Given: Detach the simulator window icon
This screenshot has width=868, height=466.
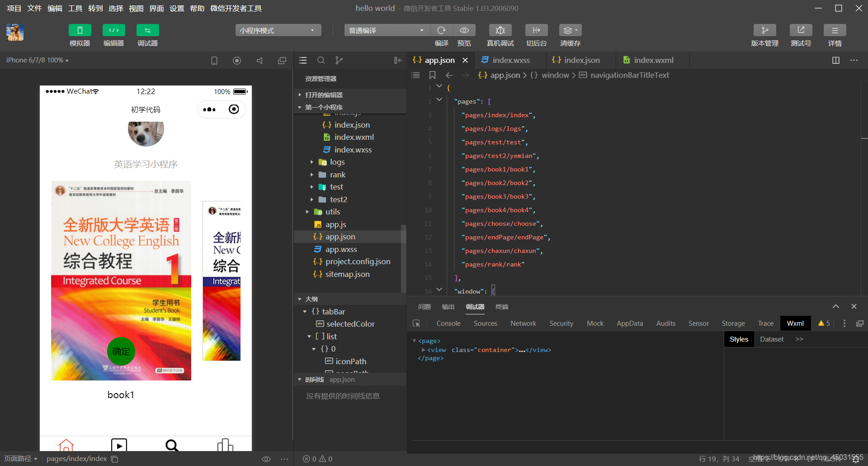Looking at the screenshot, I should click(x=282, y=61).
